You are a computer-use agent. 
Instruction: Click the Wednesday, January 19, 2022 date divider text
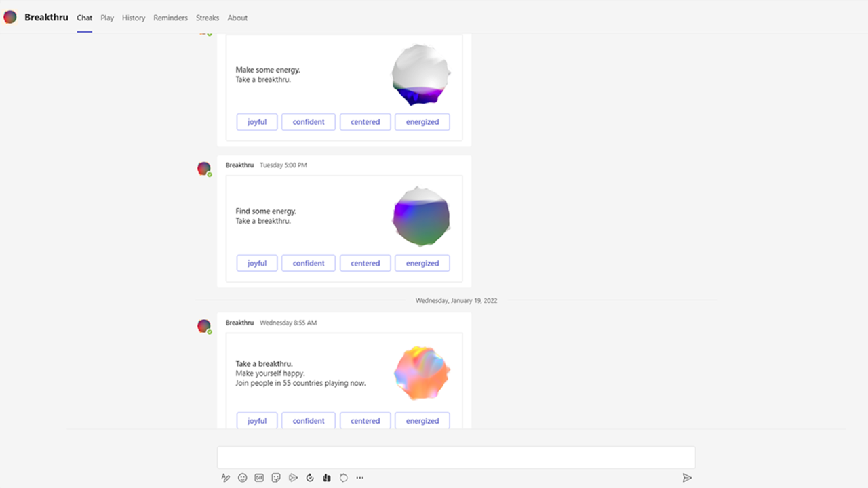point(456,300)
